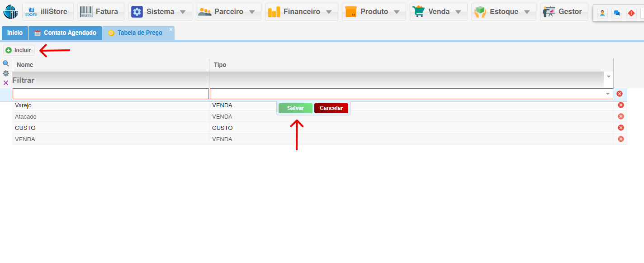Click the red alert warning icon
The height and width of the screenshot is (263, 644).
[631, 13]
